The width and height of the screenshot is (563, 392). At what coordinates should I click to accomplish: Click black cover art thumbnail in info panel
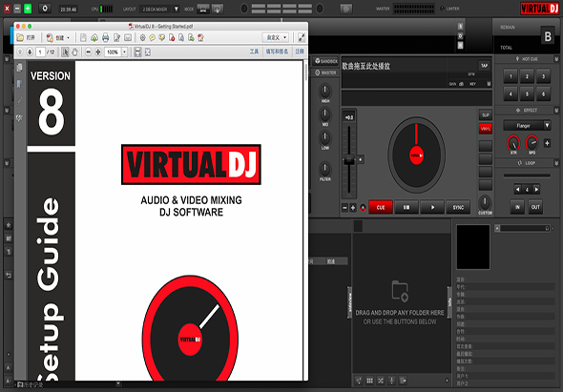coord(473,247)
